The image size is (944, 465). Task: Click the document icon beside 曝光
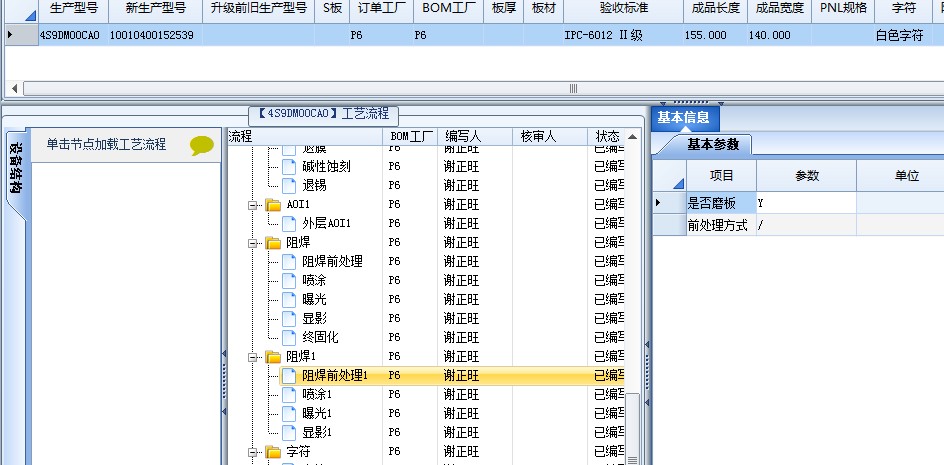(290, 299)
